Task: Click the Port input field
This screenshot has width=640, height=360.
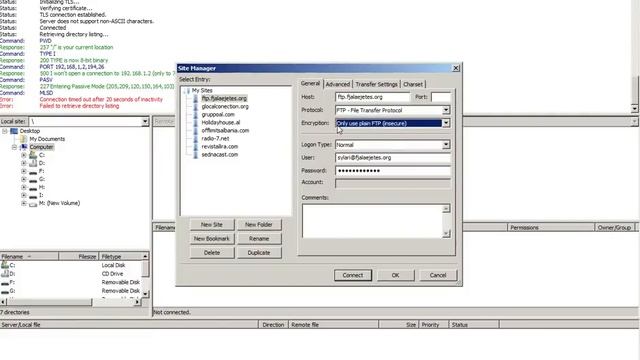Action: 441,97
